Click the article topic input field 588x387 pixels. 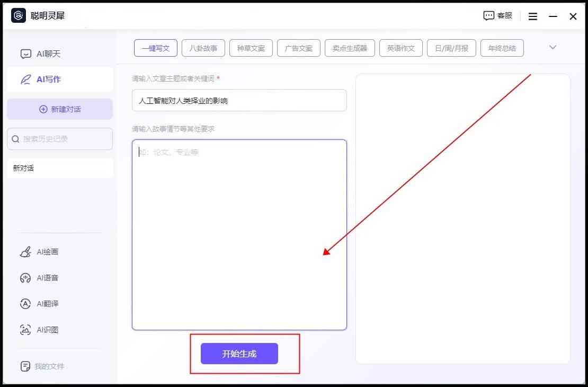click(x=239, y=100)
